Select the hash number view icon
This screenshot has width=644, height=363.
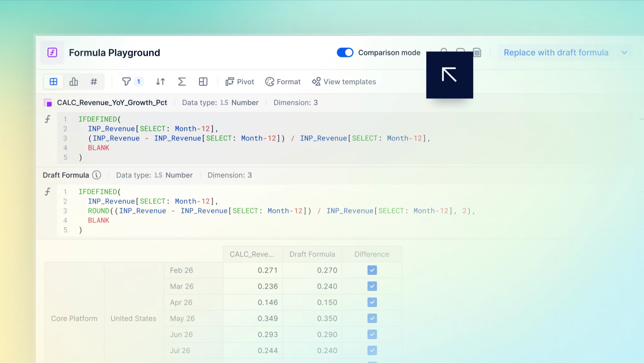coord(94,82)
